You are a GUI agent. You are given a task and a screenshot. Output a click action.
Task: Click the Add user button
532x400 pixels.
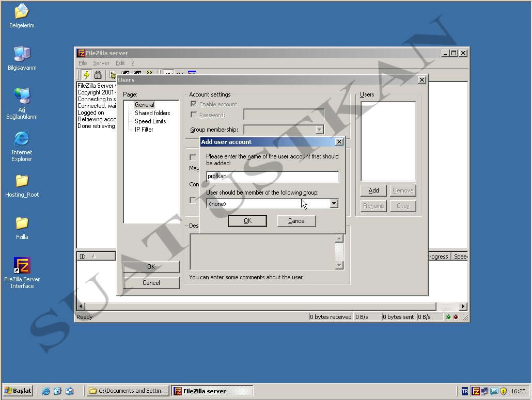(373, 190)
